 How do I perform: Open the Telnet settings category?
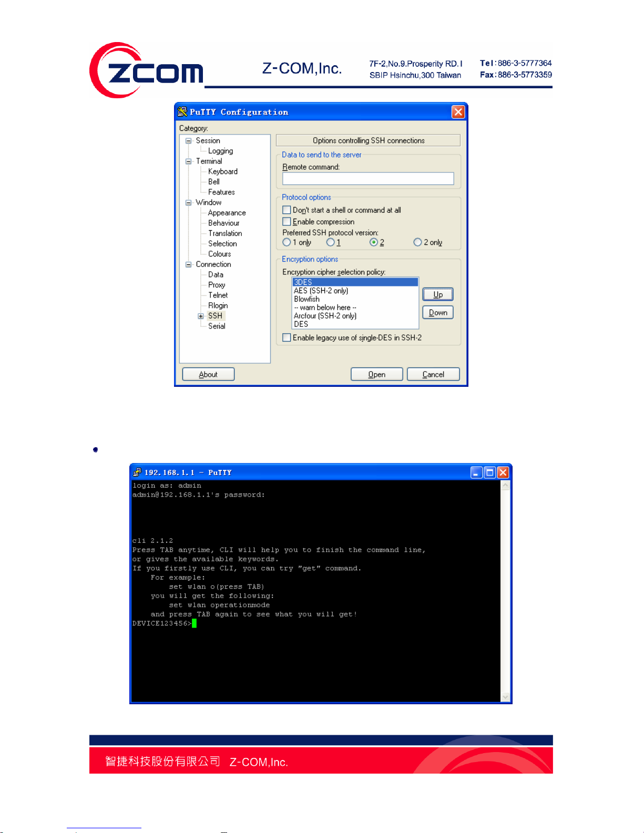[218, 295]
